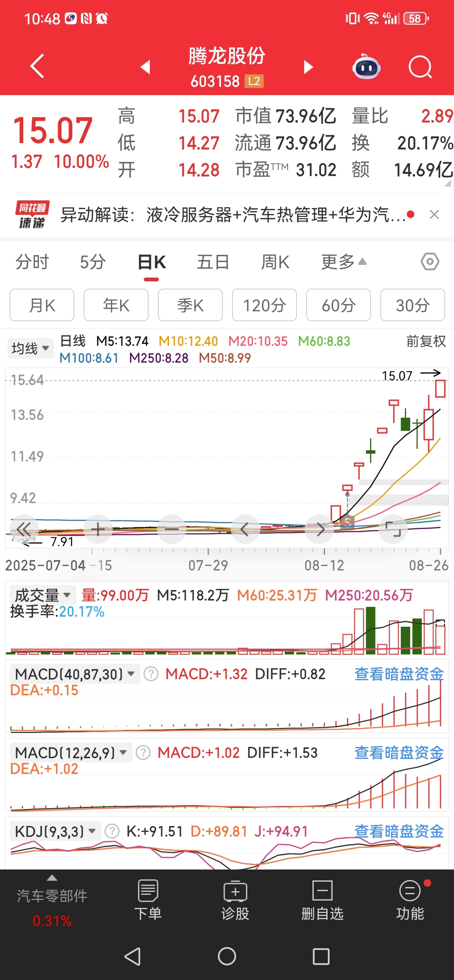This screenshot has height=980, width=454.
Task: Open help for KDJ indicator
Action: (x=112, y=832)
